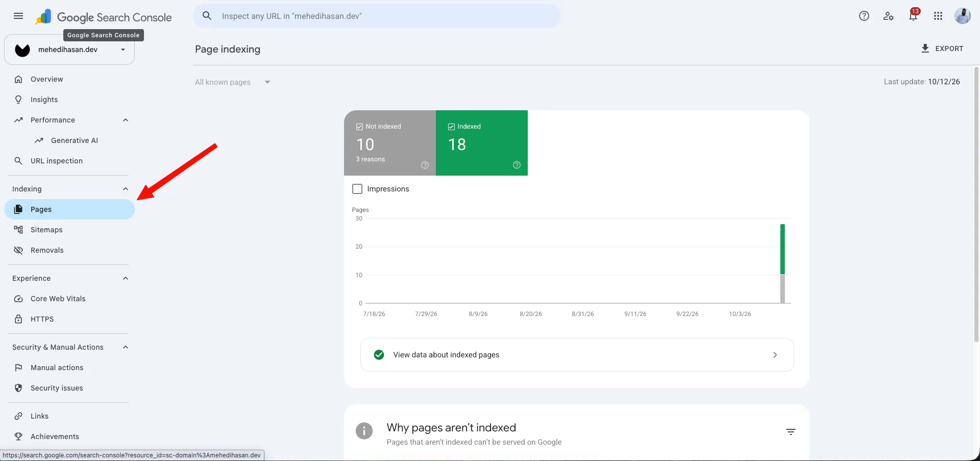This screenshot has height=461, width=980.
Task: Select Pages under Indexing
Action: click(69, 209)
